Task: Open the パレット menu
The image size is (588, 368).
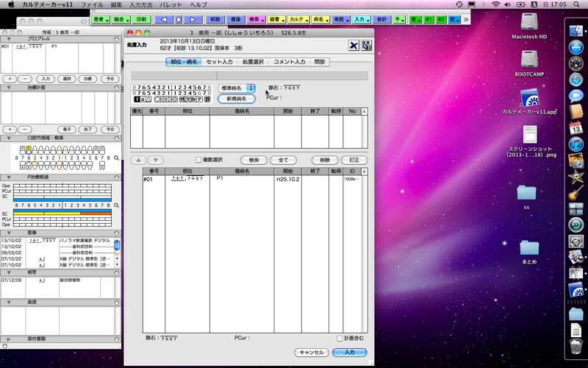Action: click(x=171, y=4)
